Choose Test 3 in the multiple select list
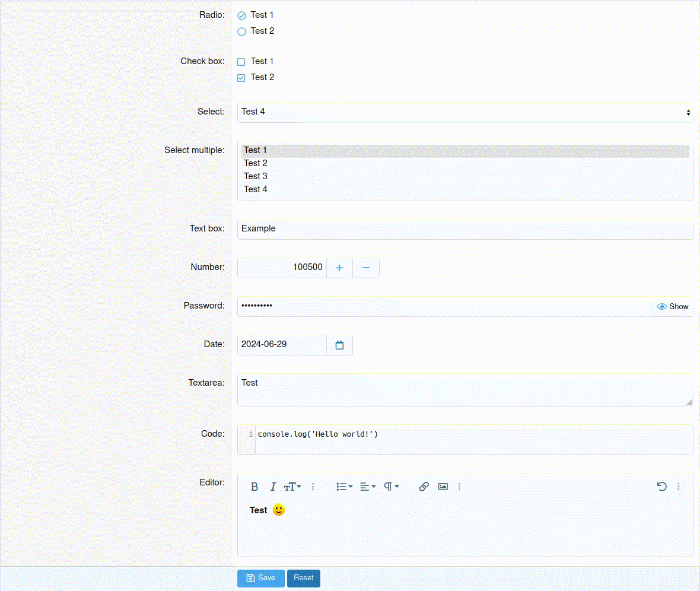The height and width of the screenshot is (591, 700). click(256, 176)
